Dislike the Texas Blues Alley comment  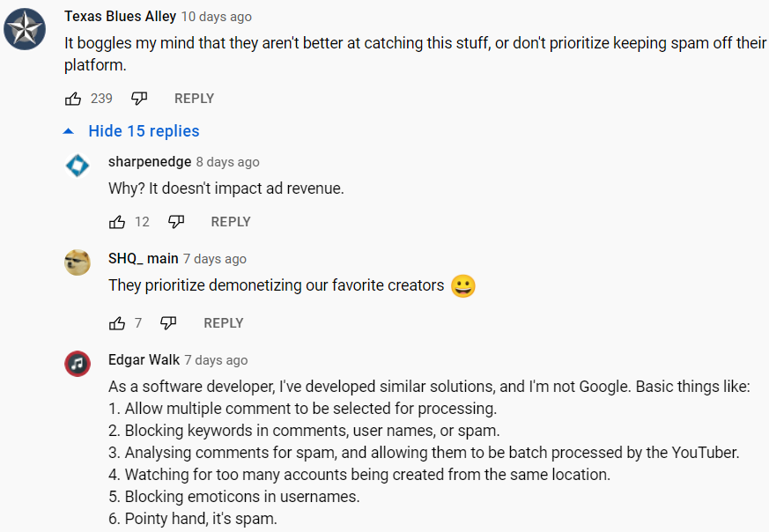[x=139, y=99]
